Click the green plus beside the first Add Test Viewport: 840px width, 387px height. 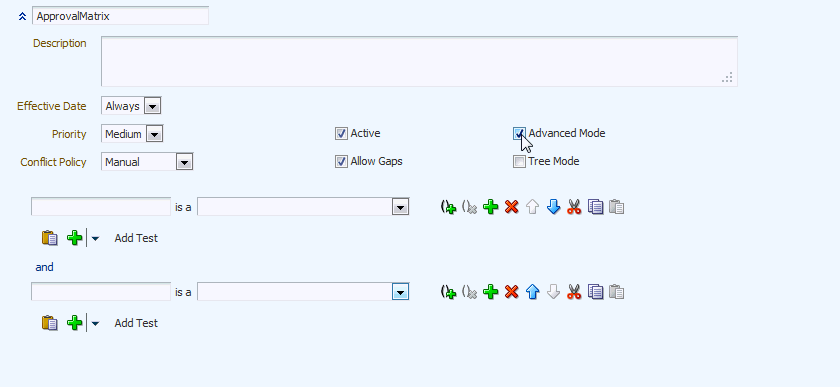pos(74,237)
